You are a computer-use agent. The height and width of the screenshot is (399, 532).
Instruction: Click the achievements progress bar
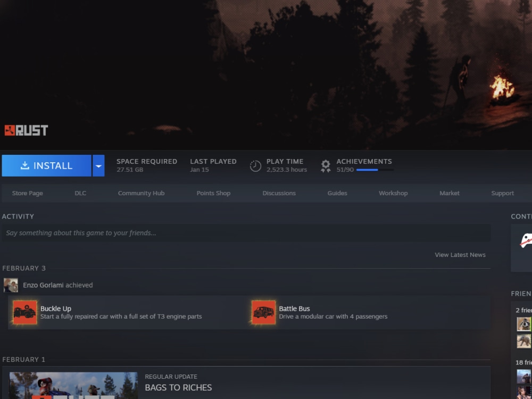375,170
